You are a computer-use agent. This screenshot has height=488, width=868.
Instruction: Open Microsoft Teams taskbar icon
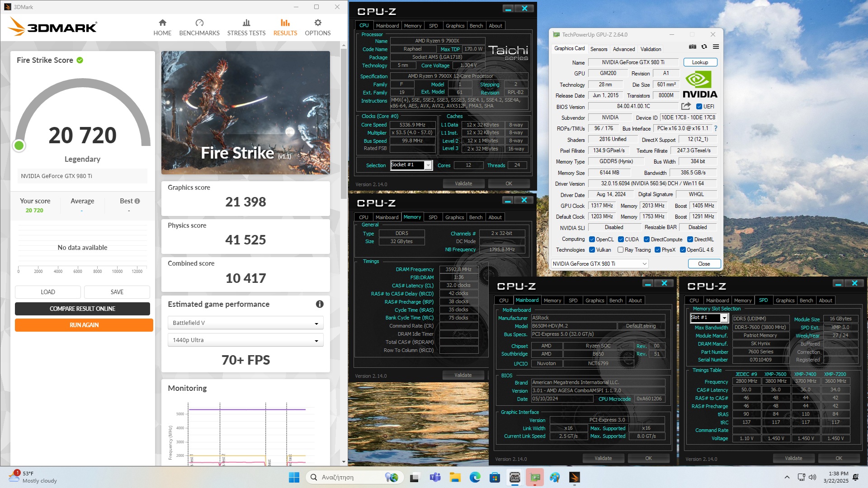[x=435, y=477]
